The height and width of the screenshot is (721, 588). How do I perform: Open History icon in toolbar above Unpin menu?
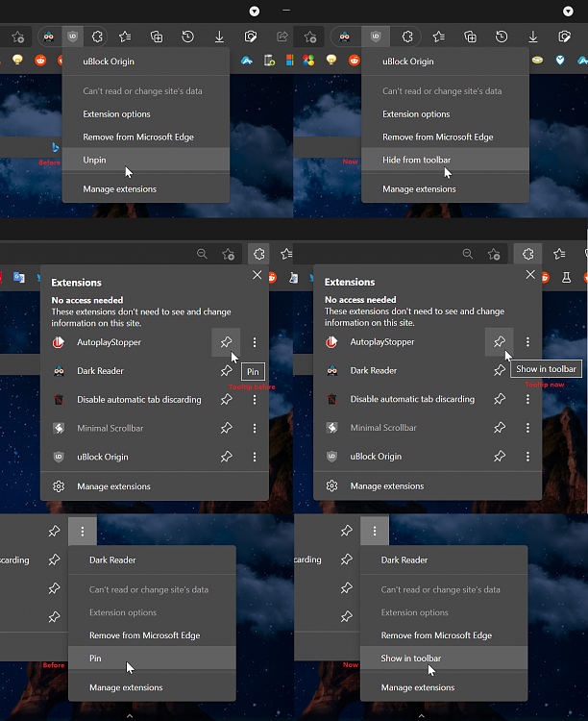click(187, 37)
